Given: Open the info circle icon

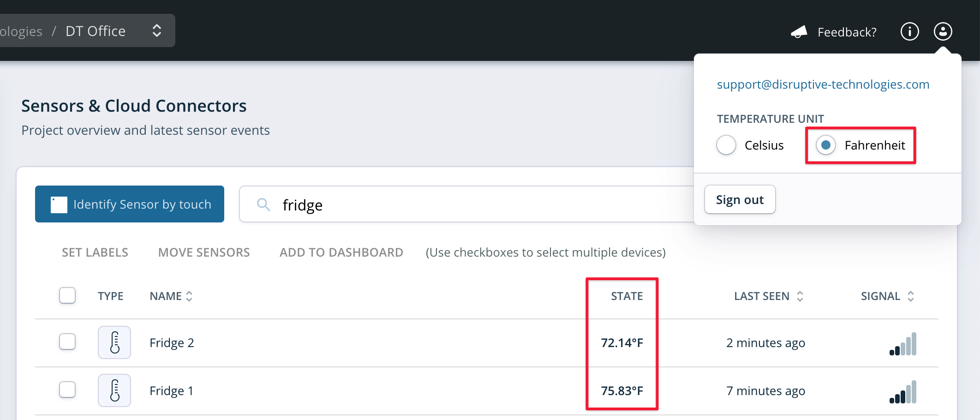Looking at the screenshot, I should click(909, 31).
